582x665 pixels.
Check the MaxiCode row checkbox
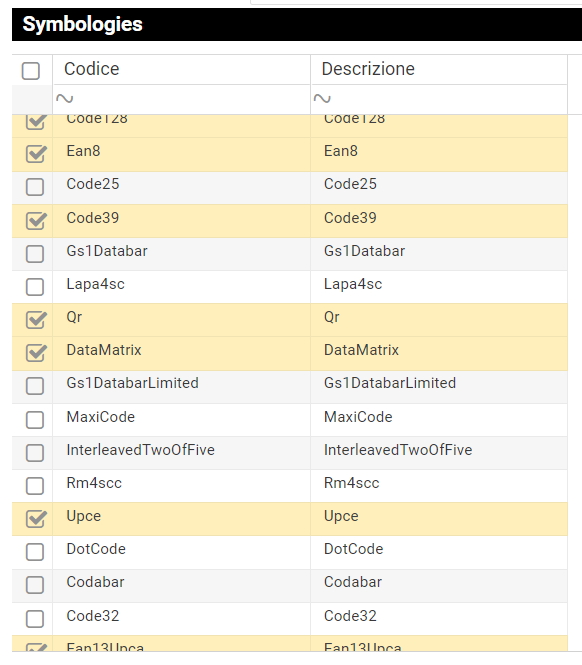coord(35,420)
